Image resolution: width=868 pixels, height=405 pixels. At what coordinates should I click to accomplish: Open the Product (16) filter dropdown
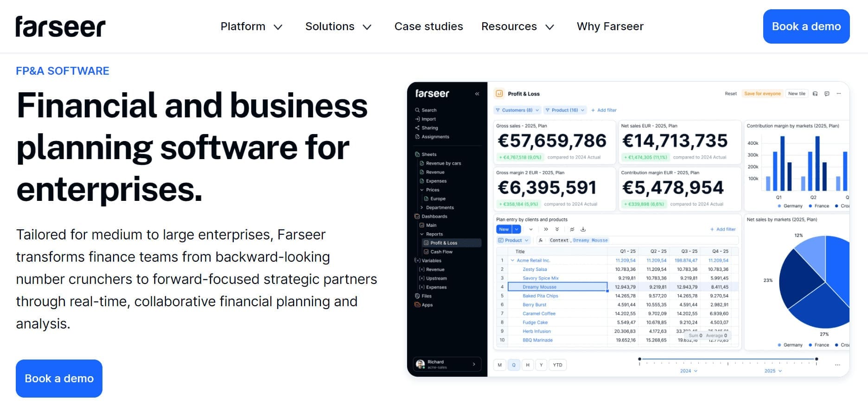(565, 110)
